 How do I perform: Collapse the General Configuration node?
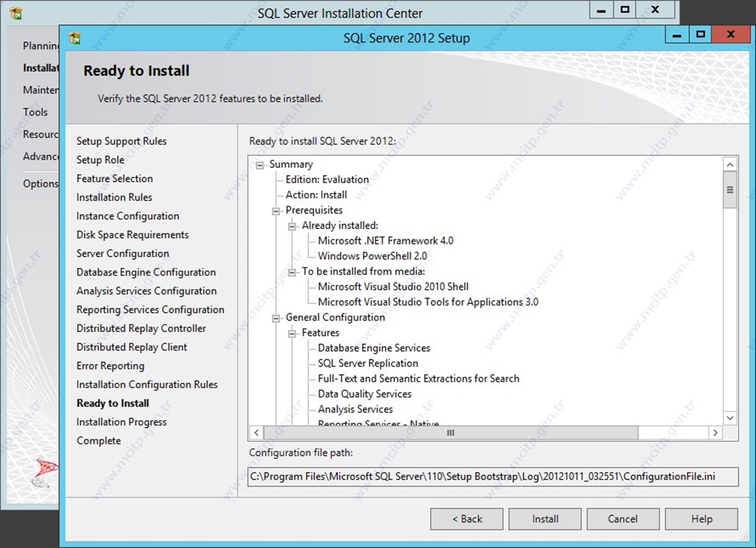276,318
